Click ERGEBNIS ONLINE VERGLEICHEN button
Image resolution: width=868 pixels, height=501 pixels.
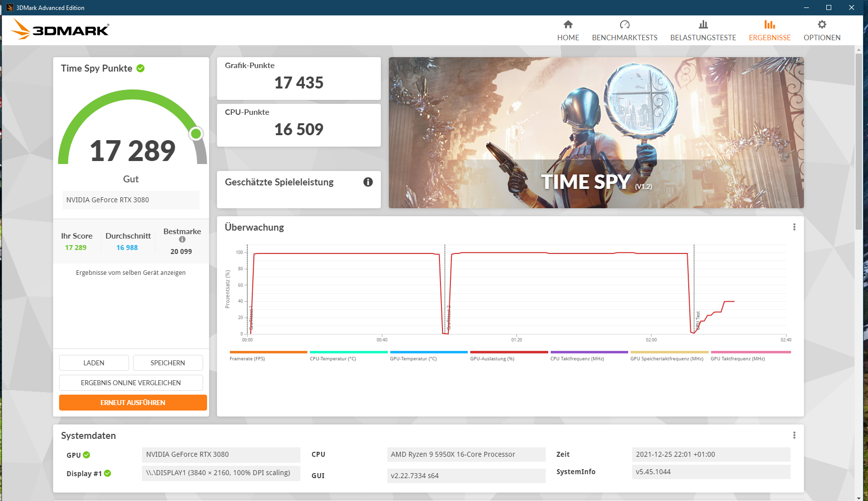pyautogui.click(x=131, y=383)
